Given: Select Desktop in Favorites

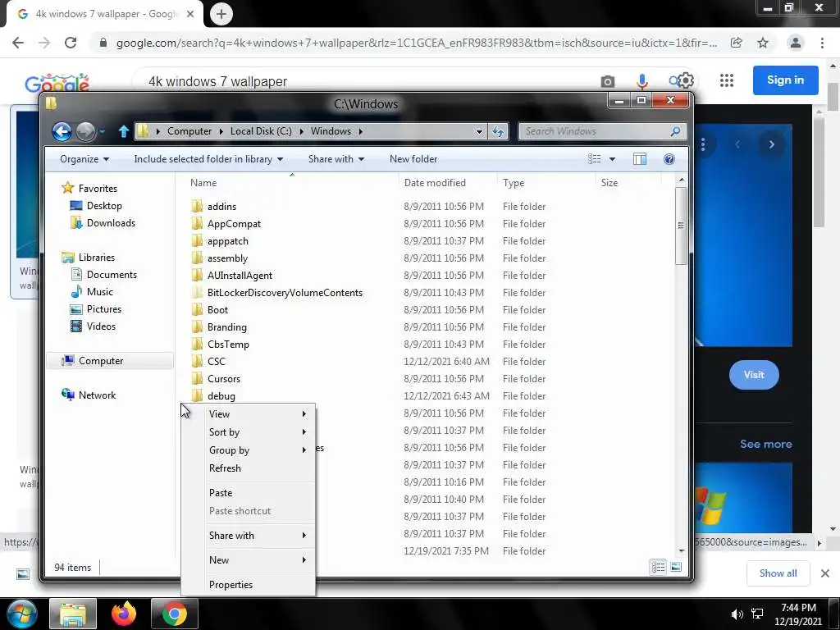Looking at the screenshot, I should pyautogui.click(x=104, y=206).
